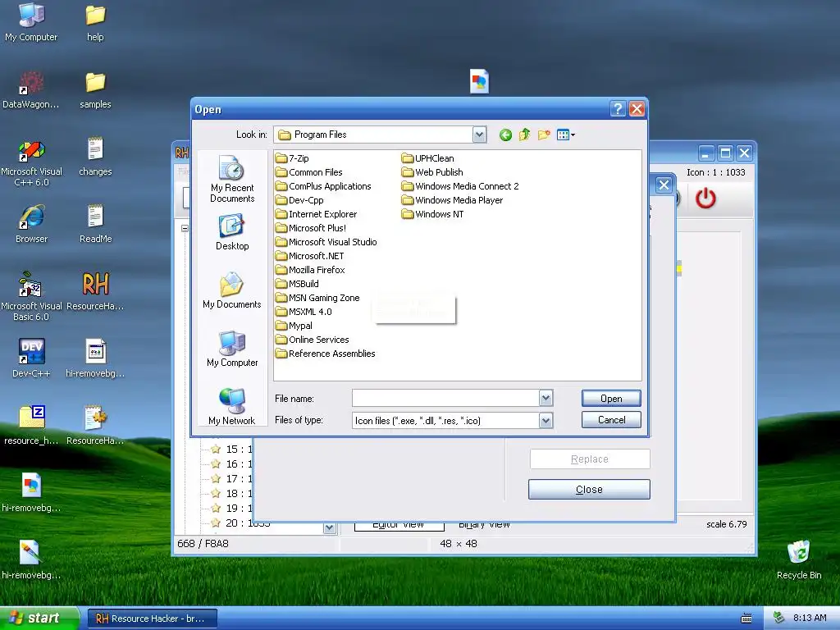Expand the Look in Program Files dropdown
The width and height of the screenshot is (840, 630).
pyautogui.click(x=479, y=135)
